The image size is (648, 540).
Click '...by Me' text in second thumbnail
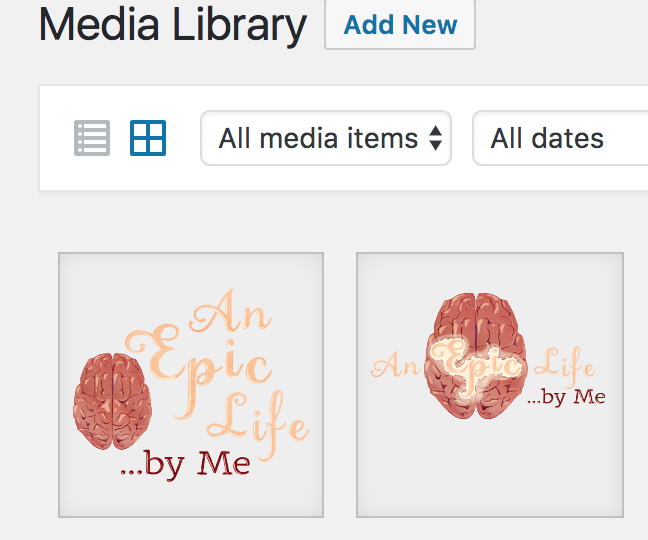click(566, 397)
